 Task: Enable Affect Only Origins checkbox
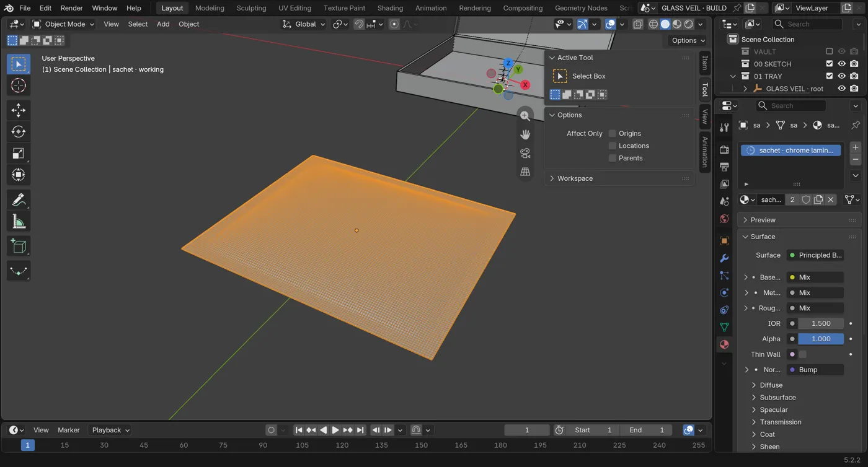point(613,133)
